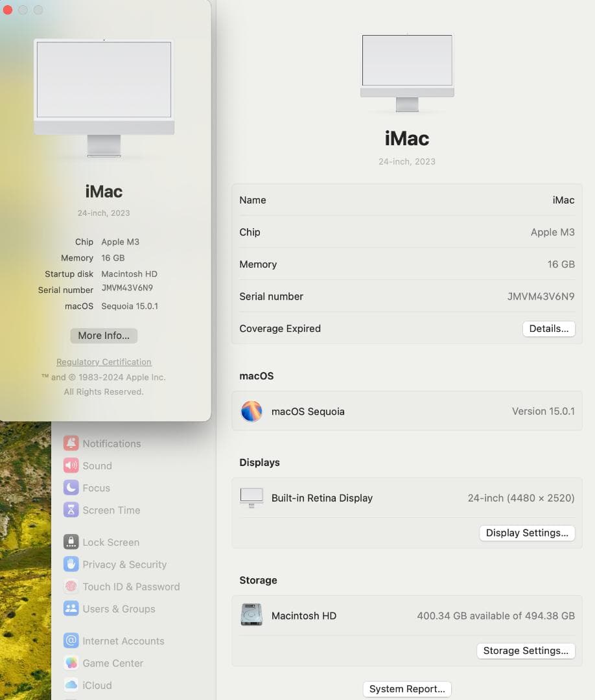The image size is (595, 700).
Task: Open Focus settings in the sidebar
Action: tap(71, 488)
